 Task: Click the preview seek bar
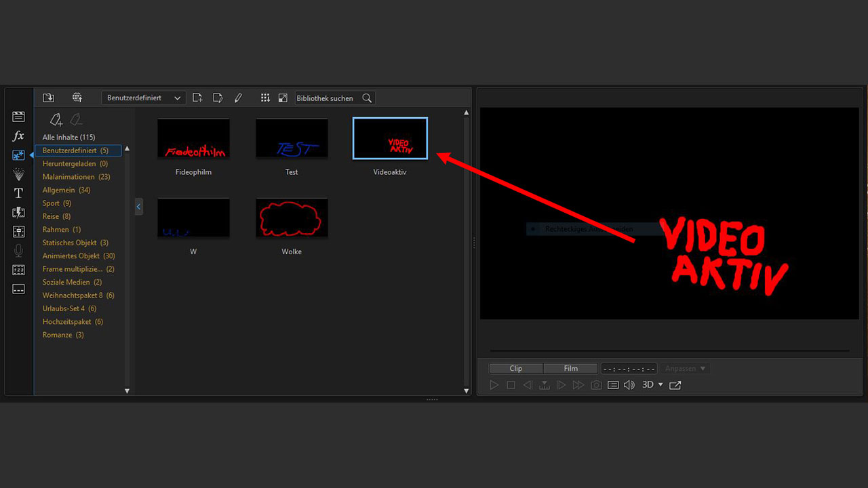669,351
